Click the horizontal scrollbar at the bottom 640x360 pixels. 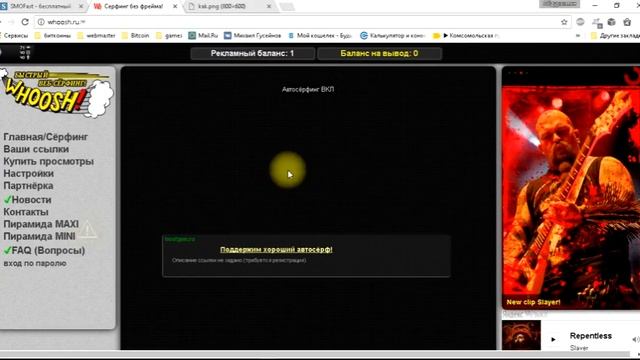[314, 353]
